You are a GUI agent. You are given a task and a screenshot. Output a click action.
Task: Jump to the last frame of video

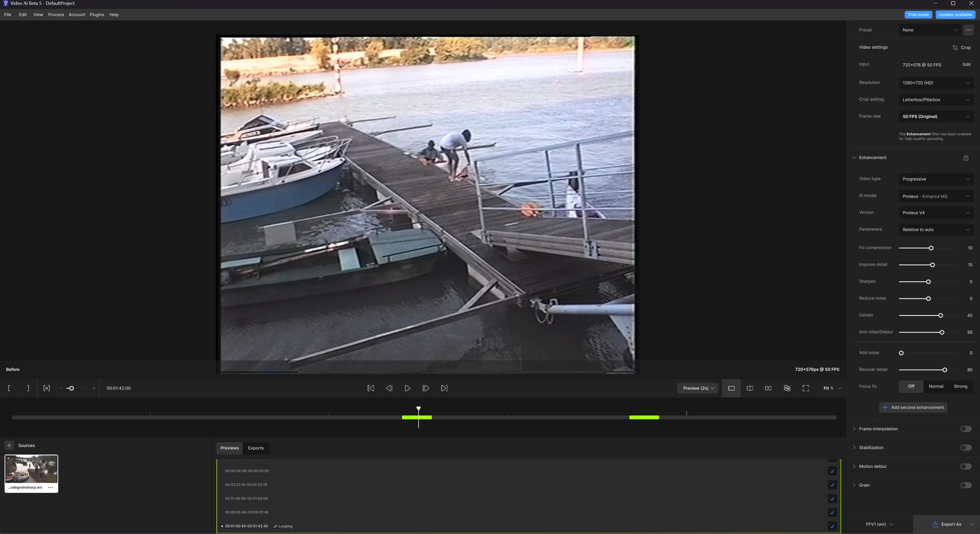[x=444, y=389]
